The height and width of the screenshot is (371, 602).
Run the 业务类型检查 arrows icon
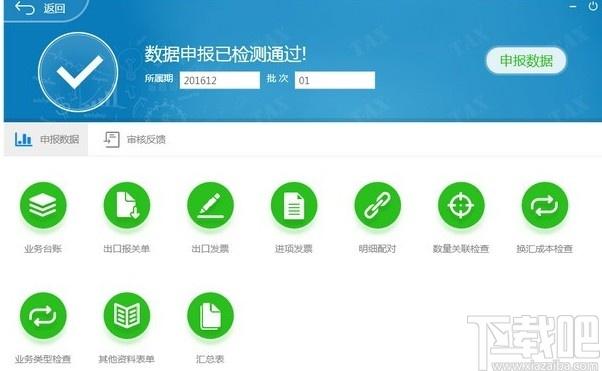tap(43, 316)
